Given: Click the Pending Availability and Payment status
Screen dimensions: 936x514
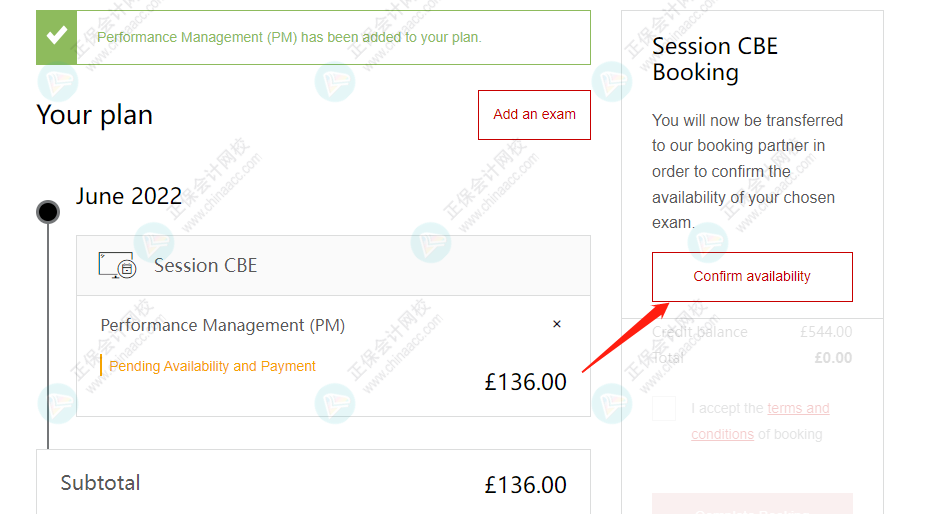Looking at the screenshot, I should 212,366.
